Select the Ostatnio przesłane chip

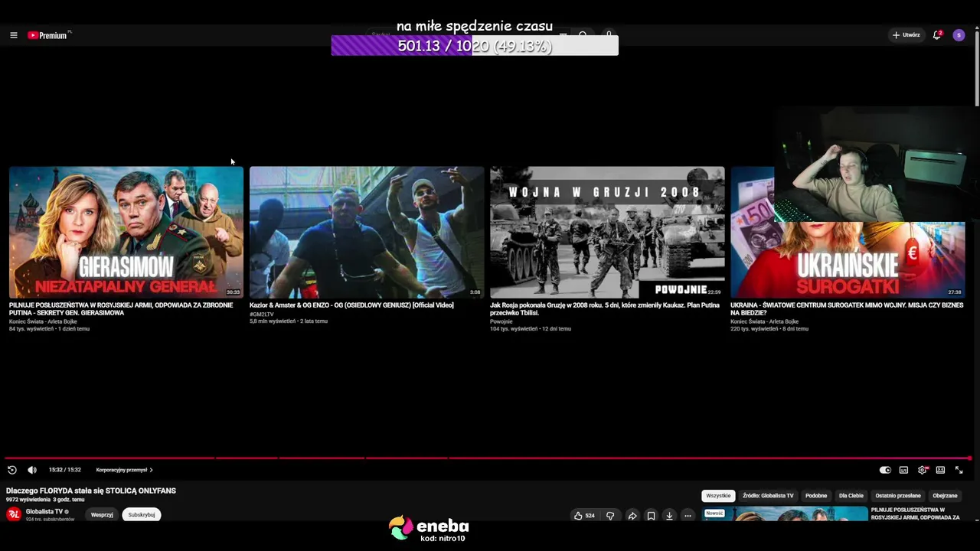pos(898,496)
